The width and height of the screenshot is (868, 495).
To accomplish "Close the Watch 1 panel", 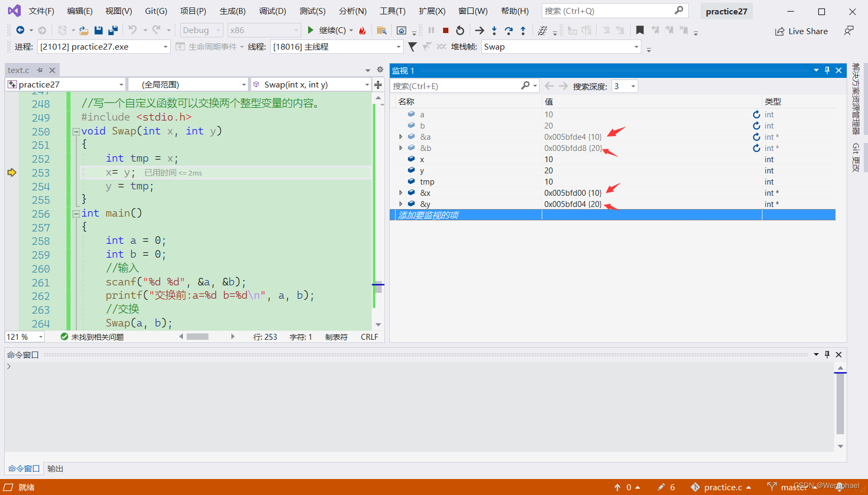I will [839, 70].
